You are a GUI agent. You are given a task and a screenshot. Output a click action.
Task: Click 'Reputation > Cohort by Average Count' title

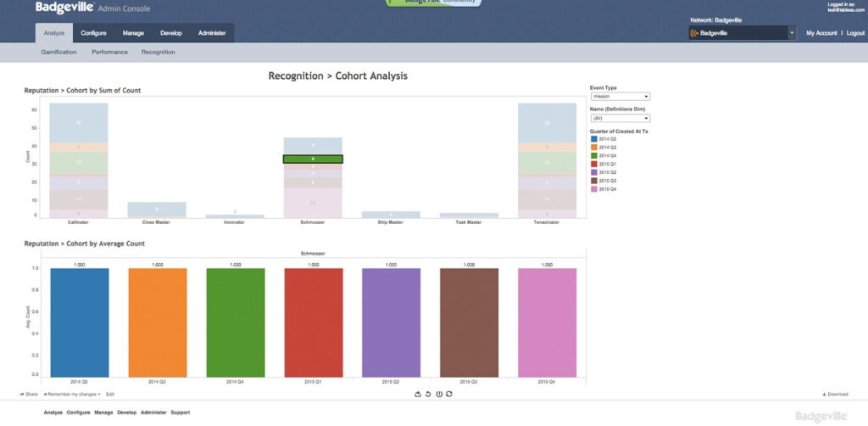click(x=84, y=244)
